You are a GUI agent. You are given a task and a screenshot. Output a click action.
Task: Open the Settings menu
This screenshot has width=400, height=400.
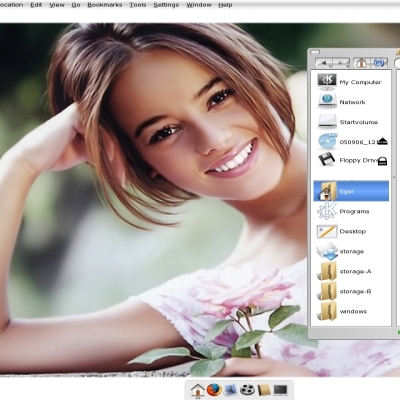pyautogui.click(x=166, y=5)
